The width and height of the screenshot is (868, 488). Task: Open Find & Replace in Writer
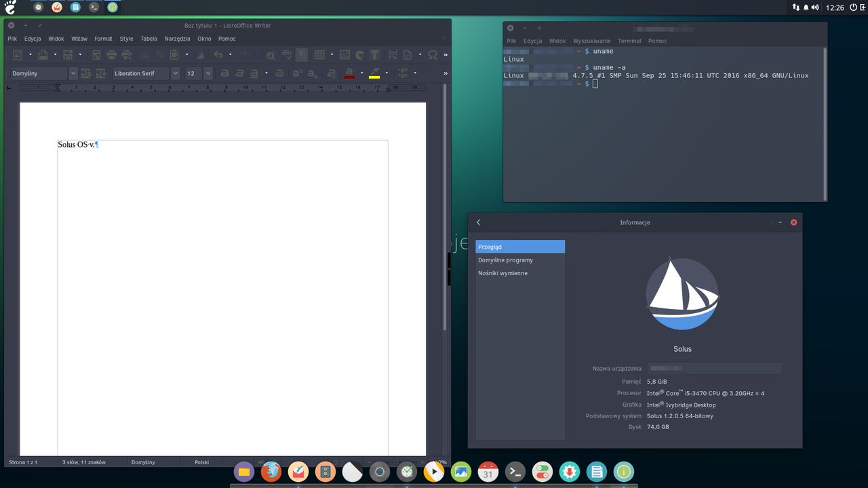tap(271, 54)
